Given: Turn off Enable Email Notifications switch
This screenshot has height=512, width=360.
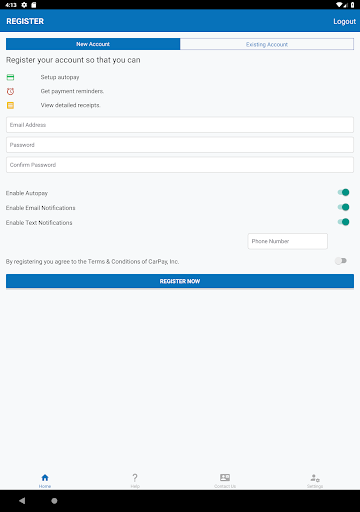Looking at the screenshot, I should click(x=343, y=207).
